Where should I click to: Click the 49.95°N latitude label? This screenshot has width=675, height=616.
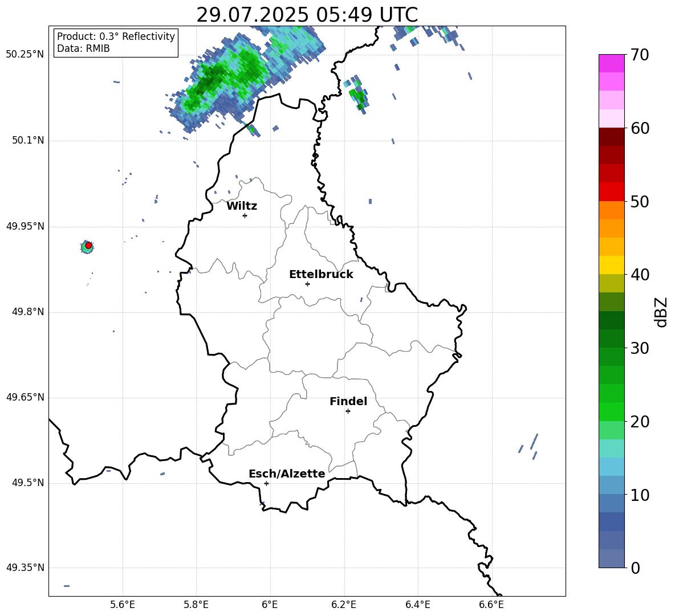pyautogui.click(x=25, y=226)
